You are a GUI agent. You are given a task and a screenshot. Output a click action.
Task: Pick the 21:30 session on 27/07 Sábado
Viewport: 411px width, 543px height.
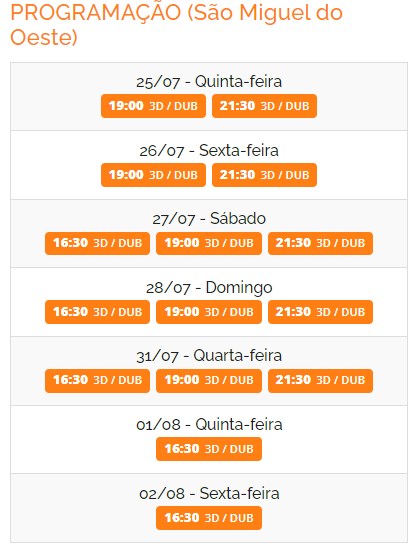(x=320, y=243)
